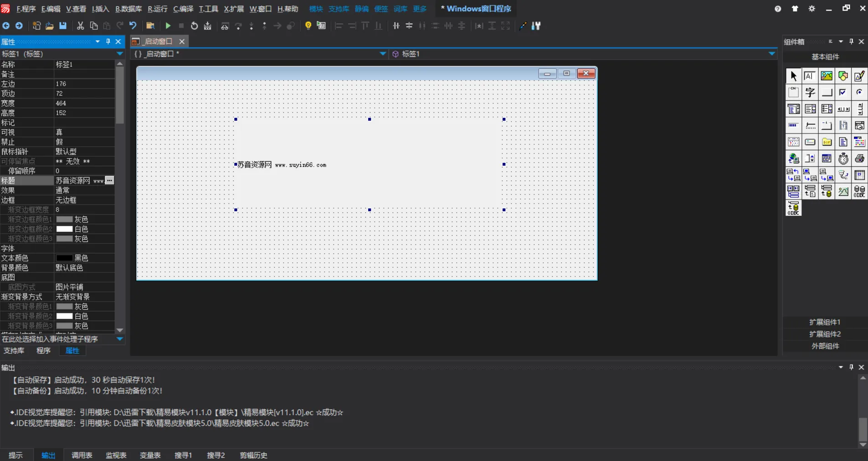Viewport: 868px width, 461px height.
Task: Choose the Printer component in the toolbox
Action: (x=860, y=159)
